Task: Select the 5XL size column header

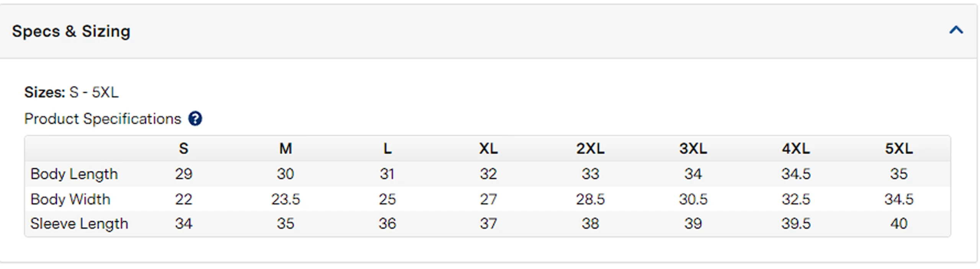Action: point(899,148)
